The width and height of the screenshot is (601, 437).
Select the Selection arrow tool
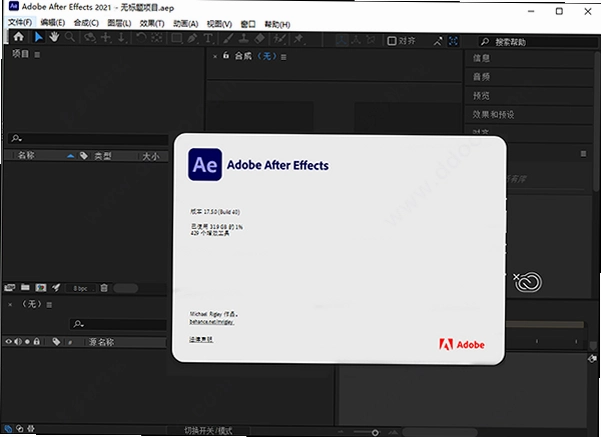tap(38, 37)
